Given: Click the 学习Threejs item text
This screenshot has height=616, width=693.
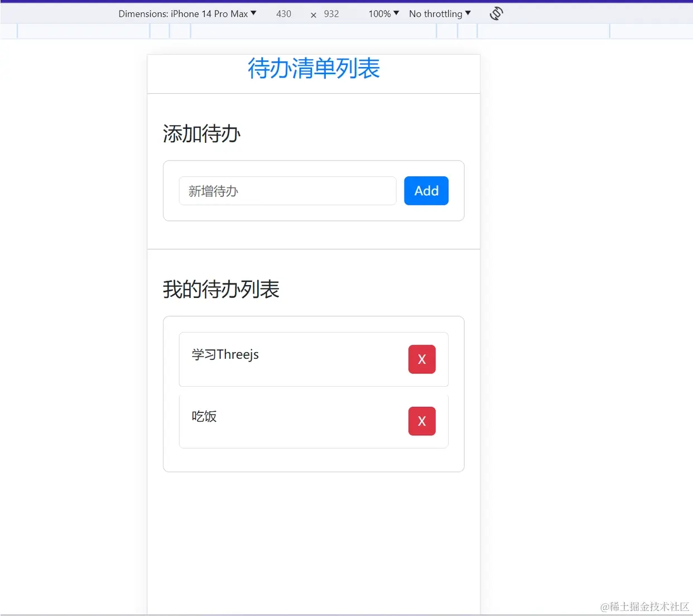Looking at the screenshot, I should coord(225,354).
